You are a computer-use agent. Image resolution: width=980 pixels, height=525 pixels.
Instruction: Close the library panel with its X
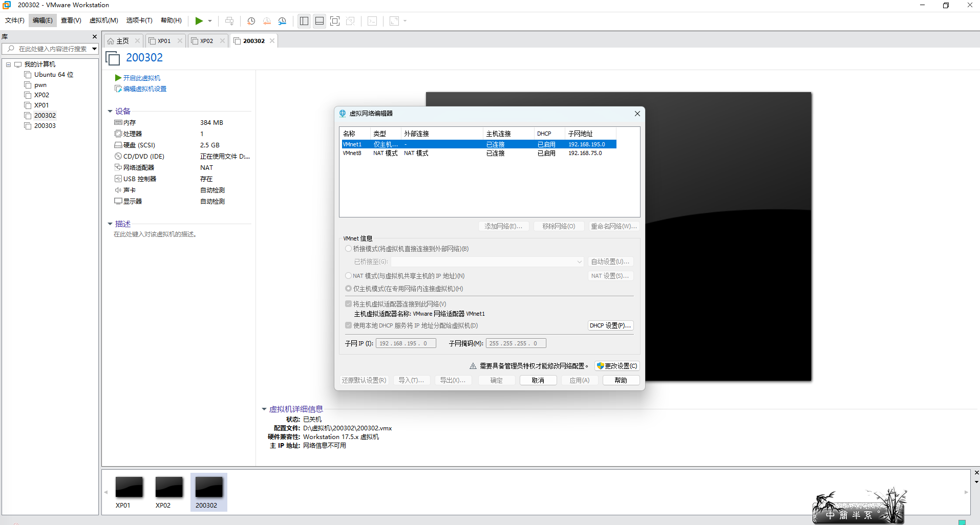coord(94,37)
